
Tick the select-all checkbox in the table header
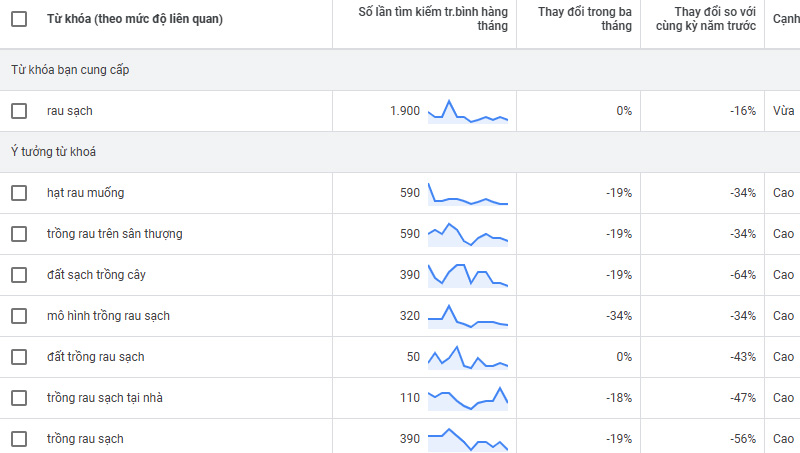(19, 19)
